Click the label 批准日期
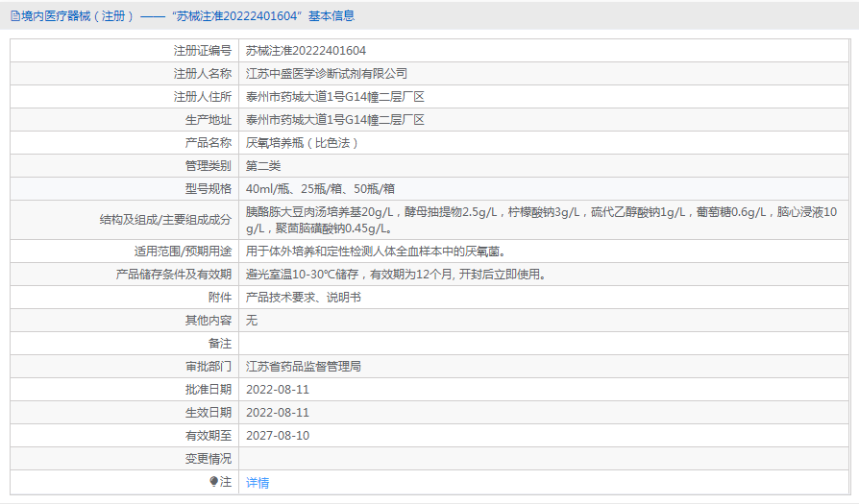 coord(209,390)
